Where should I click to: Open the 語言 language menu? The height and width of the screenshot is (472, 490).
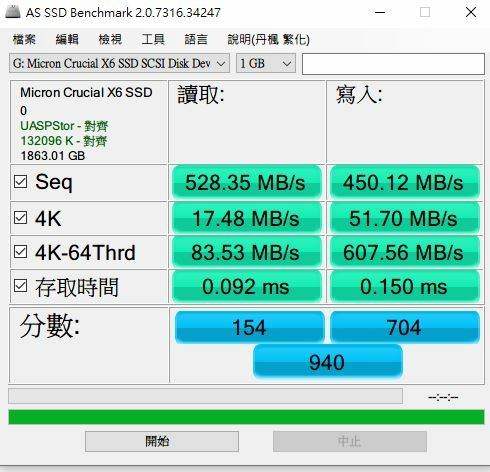point(196,39)
